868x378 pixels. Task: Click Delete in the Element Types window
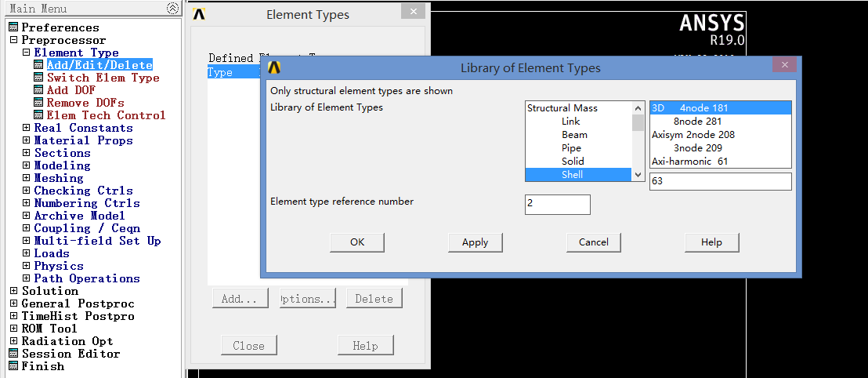374,299
